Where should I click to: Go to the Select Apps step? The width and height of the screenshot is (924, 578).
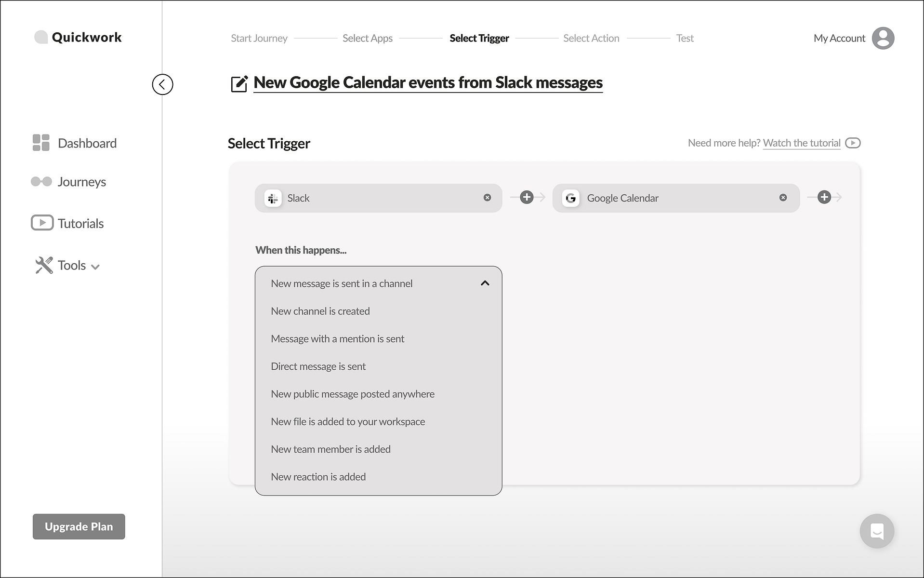pyautogui.click(x=368, y=38)
